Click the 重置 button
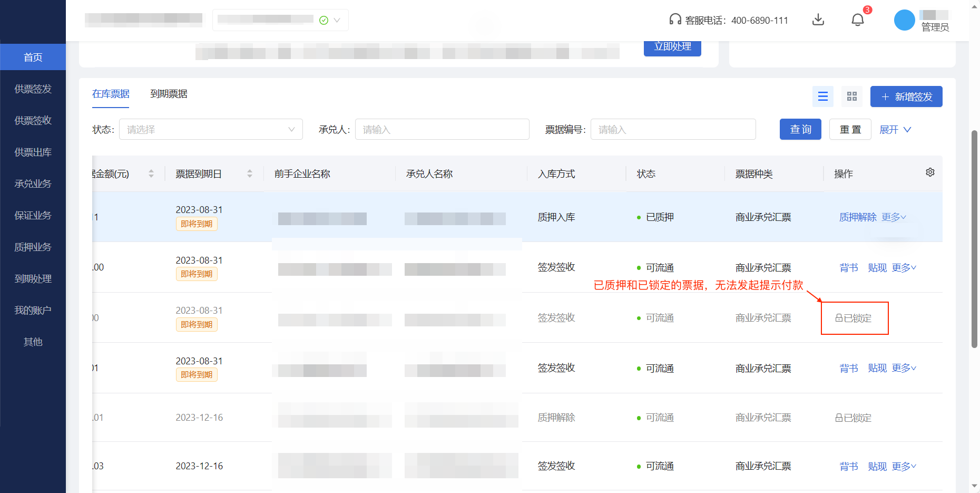 [x=850, y=129]
